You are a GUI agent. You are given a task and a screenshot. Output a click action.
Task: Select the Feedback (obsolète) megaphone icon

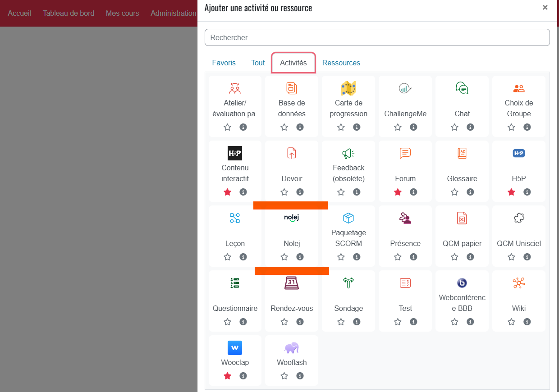(x=348, y=153)
